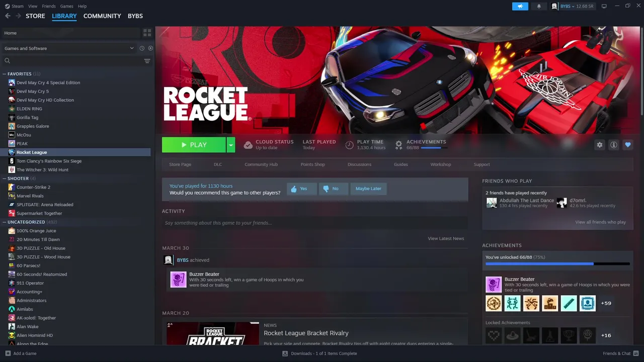Screen dimensions: 644x362
Task: Open the Store Page tab
Action: pos(180,164)
